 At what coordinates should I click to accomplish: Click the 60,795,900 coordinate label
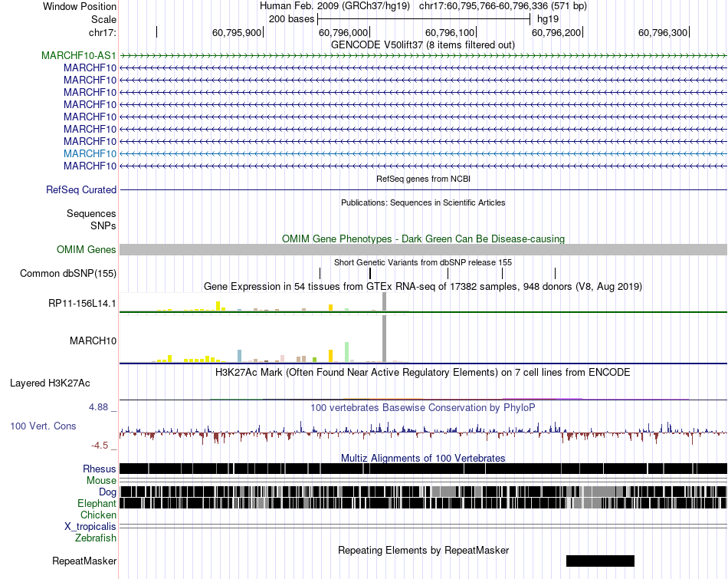[237, 32]
